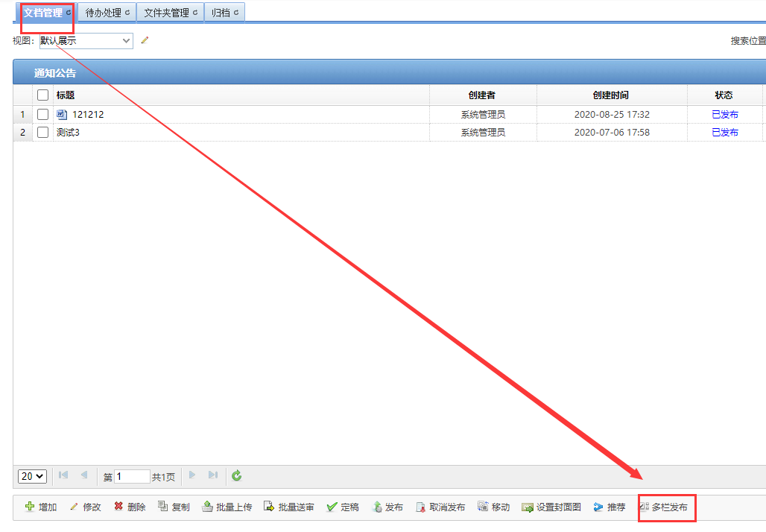Click the 定稿 green checkmark icon
The height and width of the screenshot is (532, 766).
coord(332,507)
